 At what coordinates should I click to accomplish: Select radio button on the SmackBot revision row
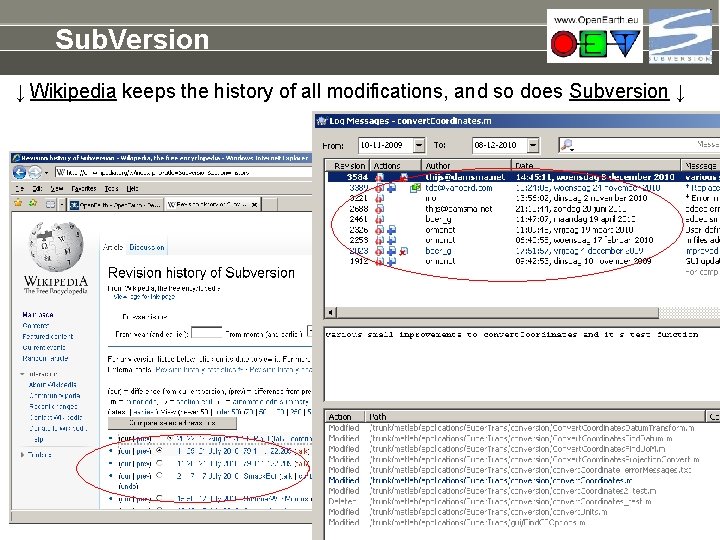[x=159, y=475]
